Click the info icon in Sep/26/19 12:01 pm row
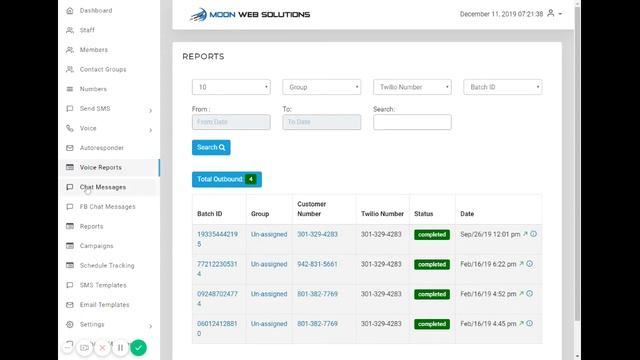The width and height of the screenshot is (640, 360). point(533,234)
